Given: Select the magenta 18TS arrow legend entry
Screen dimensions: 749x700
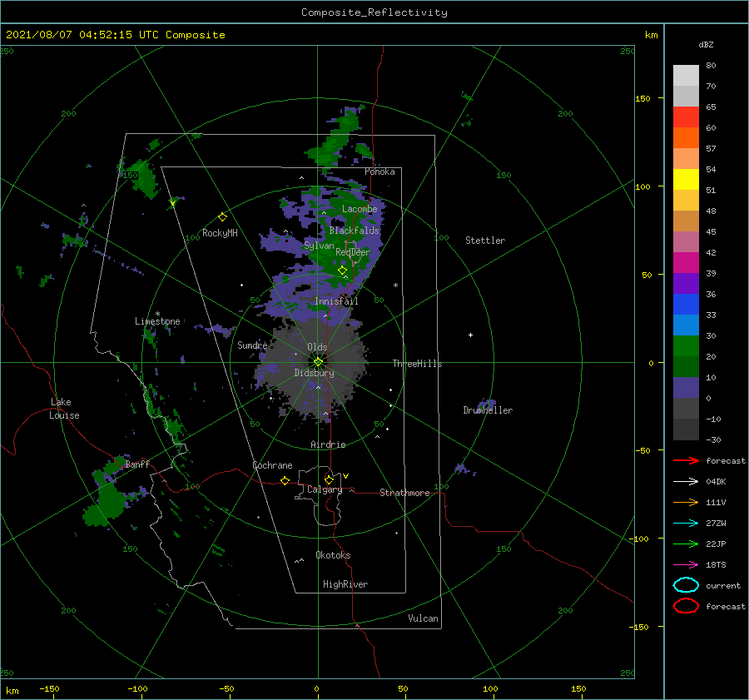Looking at the screenshot, I should click(x=686, y=565).
